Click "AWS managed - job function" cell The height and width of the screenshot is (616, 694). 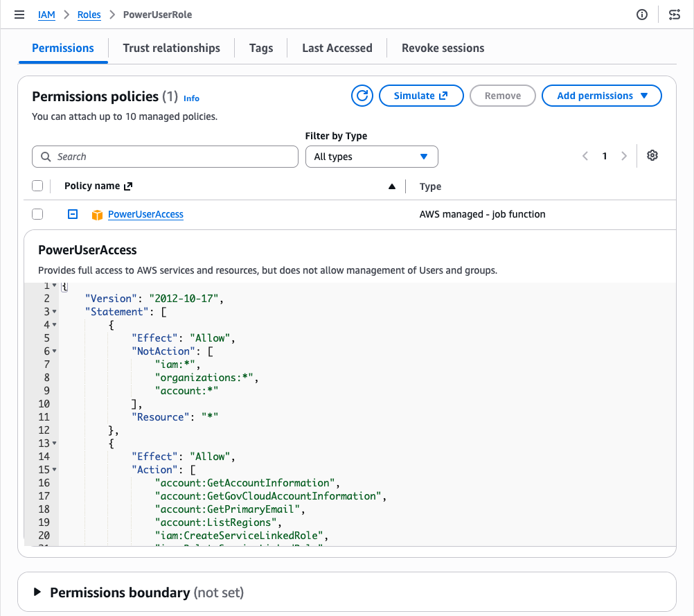pos(483,214)
